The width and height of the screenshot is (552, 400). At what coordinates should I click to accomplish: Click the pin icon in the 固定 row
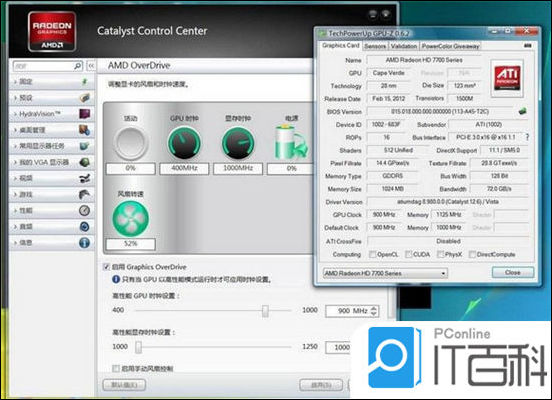pos(84,82)
